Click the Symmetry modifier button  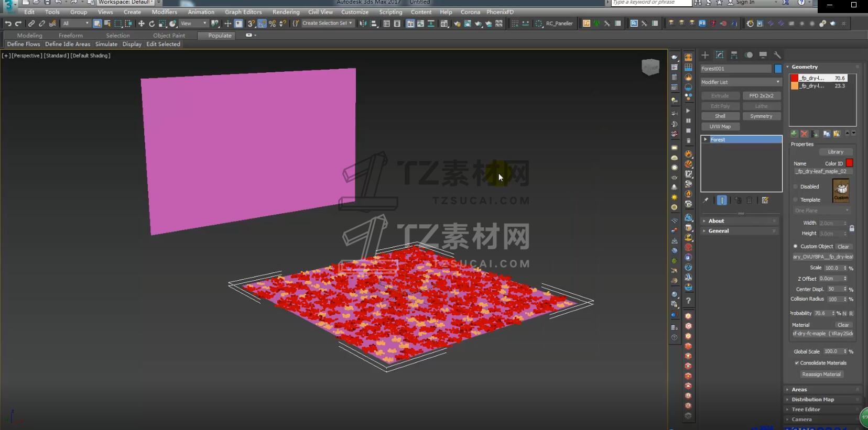point(761,116)
